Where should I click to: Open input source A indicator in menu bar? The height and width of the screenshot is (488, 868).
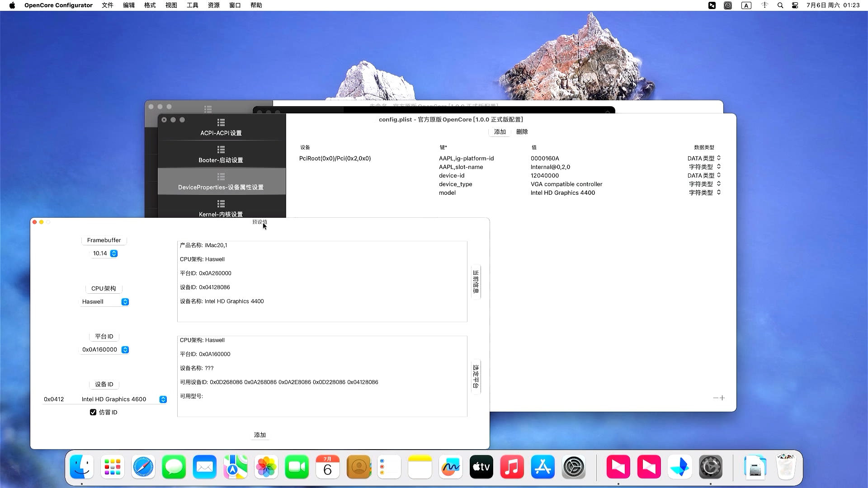(746, 5)
